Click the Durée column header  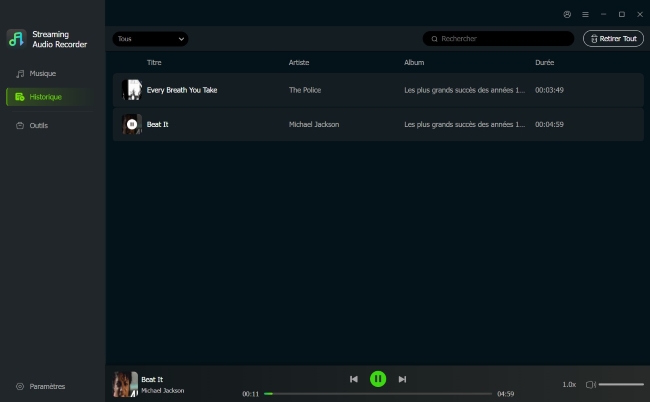tap(545, 63)
